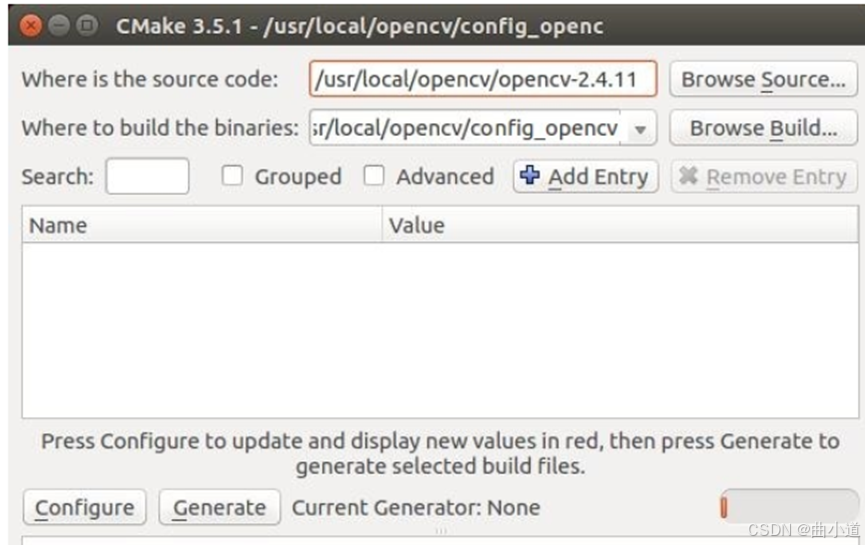This screenshot has width=865, height=545.
Task: Click Browse Source button
Action: tap(763, 79)
